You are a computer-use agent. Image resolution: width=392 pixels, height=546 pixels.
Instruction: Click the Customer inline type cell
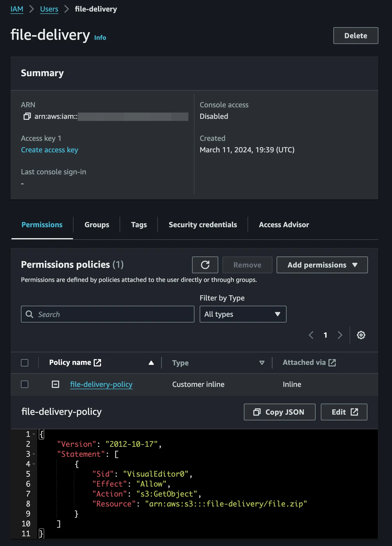coord(198,384)
